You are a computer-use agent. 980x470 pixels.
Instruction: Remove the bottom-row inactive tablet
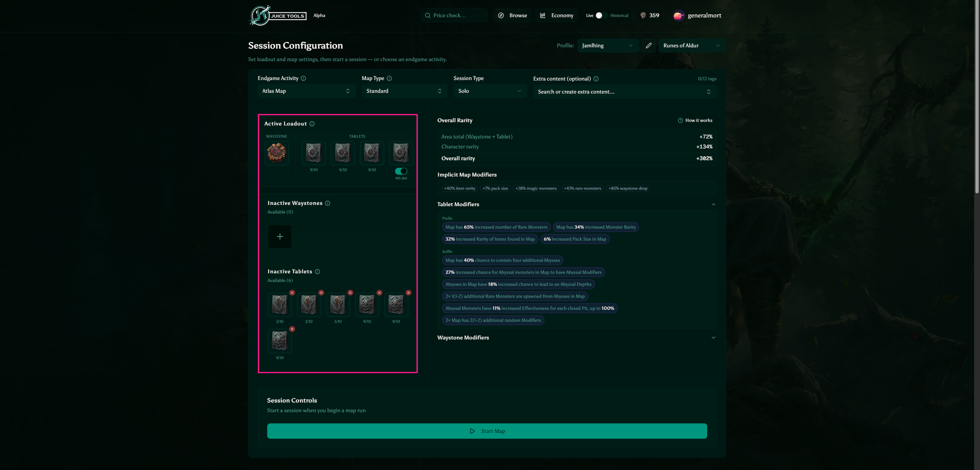(292, 329)
